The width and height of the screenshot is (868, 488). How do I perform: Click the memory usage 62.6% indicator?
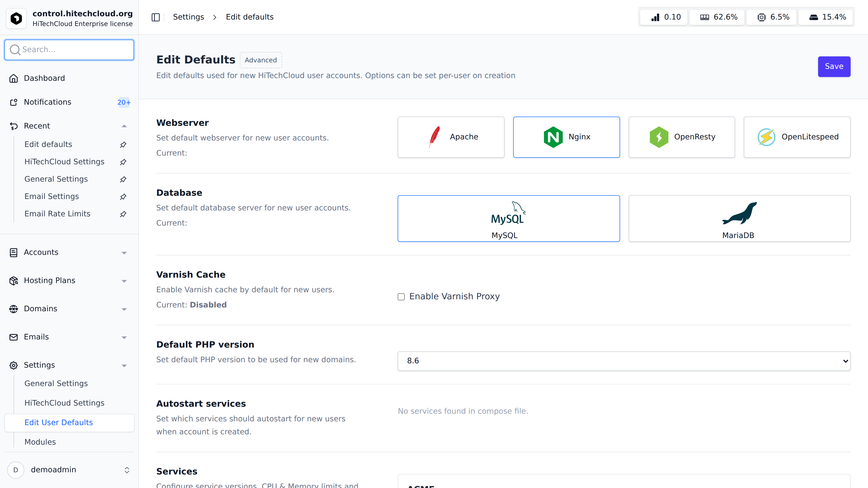point(717,17)
